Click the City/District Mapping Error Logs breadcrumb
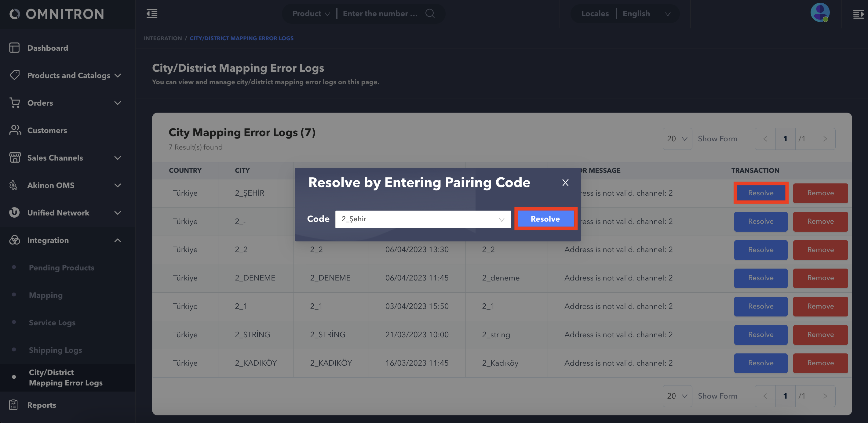This screenshot has height=423, width=868. tap(241, 38)
